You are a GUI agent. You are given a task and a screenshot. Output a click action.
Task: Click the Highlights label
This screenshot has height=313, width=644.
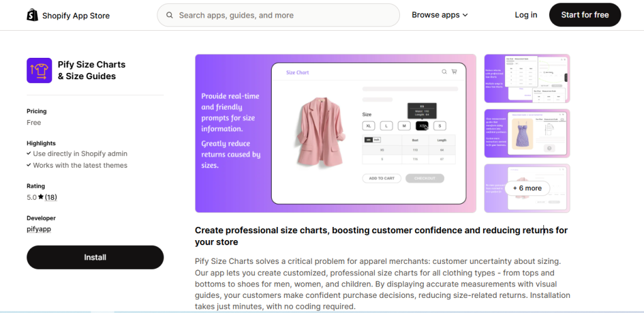41,143
